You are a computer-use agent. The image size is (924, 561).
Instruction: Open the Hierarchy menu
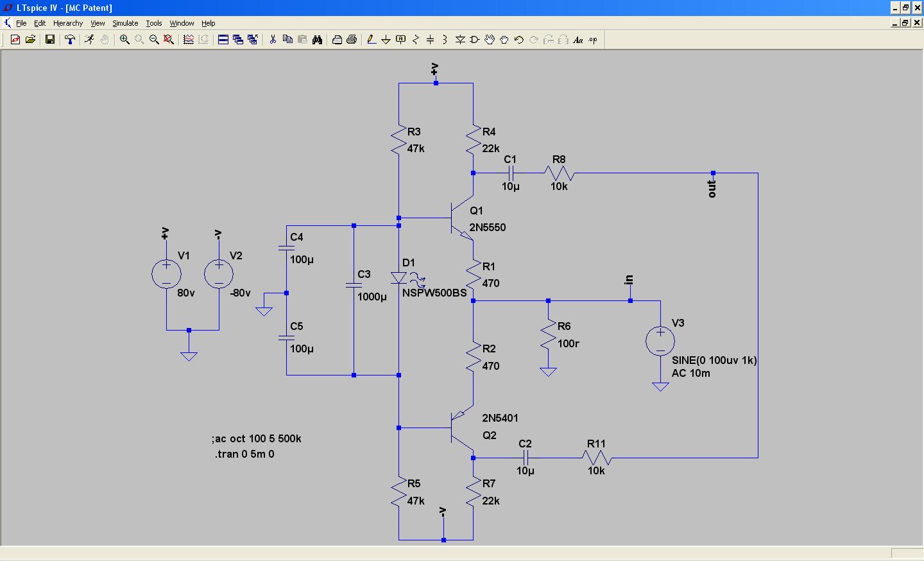tap(68, 23)
